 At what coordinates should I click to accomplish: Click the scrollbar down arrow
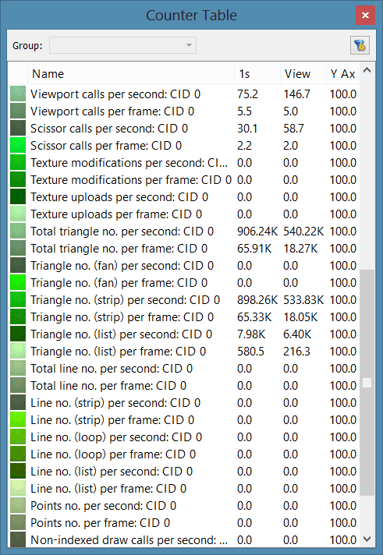pyautogui.click(x=367, y=539)
